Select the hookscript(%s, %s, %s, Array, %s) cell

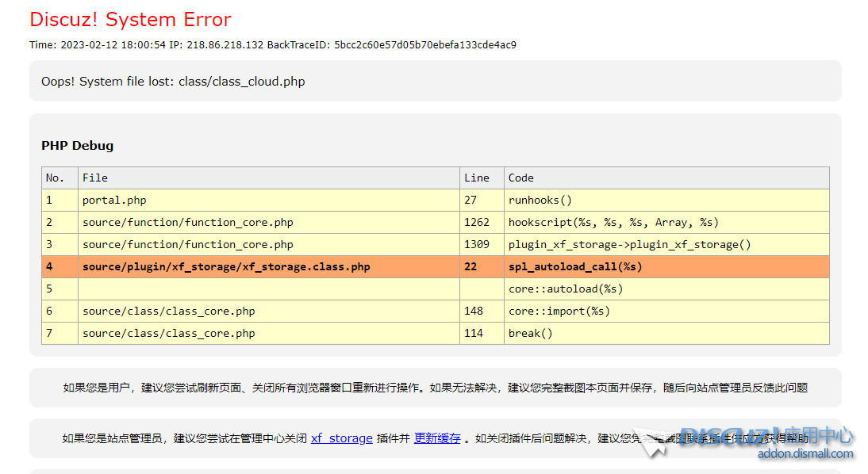(666, 223)
